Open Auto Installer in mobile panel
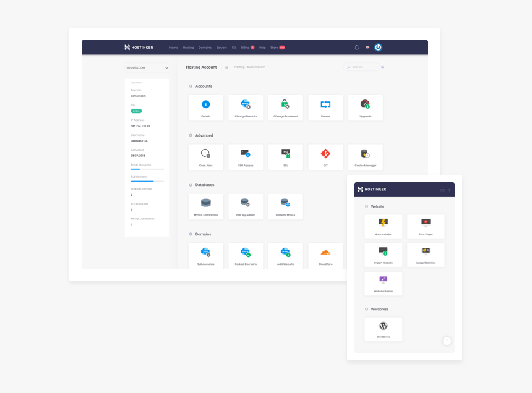Viewport: 532px width, 393px height. click(383, 226)
